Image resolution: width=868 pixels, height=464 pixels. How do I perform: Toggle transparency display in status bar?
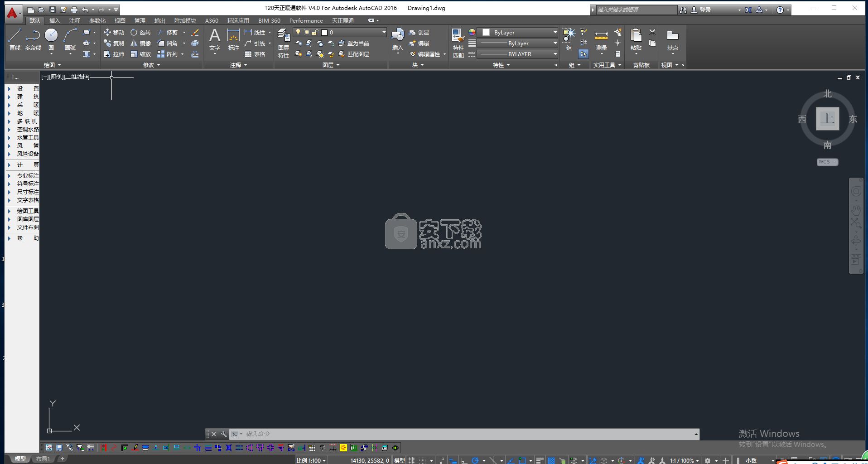point(551,460)
